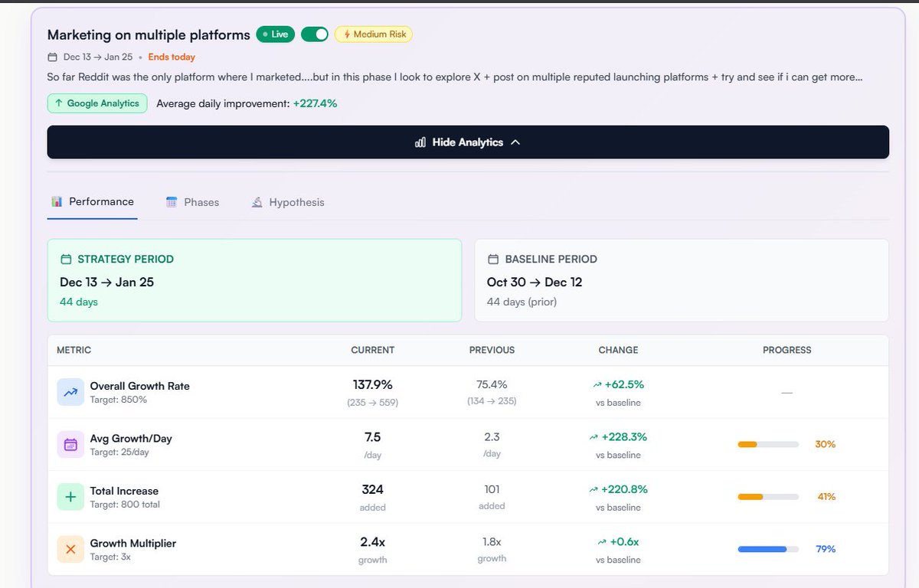
Task: Switch to the Phases tab
Action: 192,203
